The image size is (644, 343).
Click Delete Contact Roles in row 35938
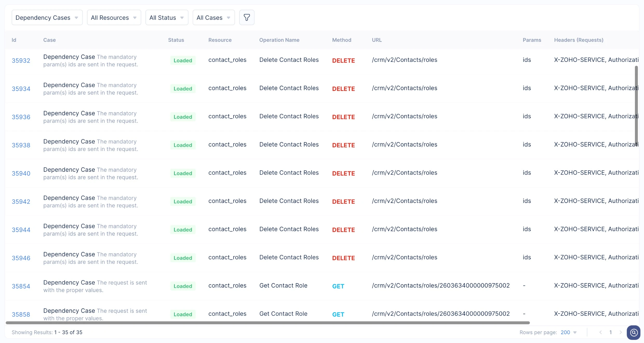point(289,144)
